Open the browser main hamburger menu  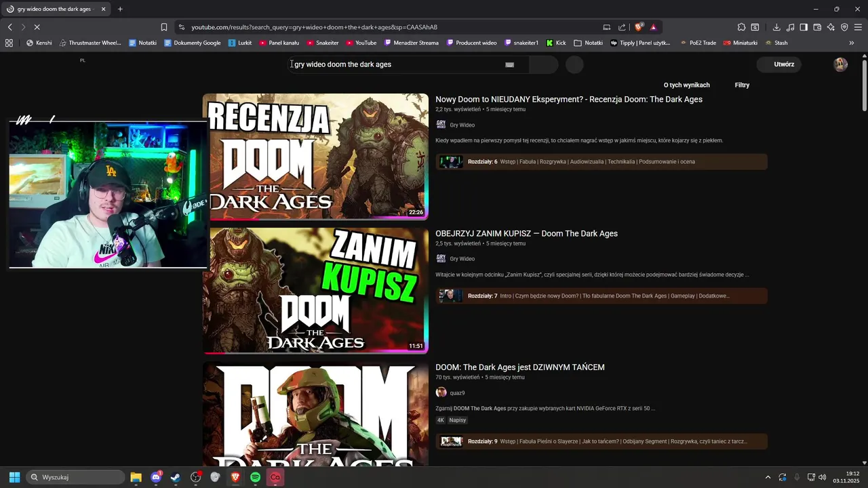pyautogui.click(x=858, y=27)
